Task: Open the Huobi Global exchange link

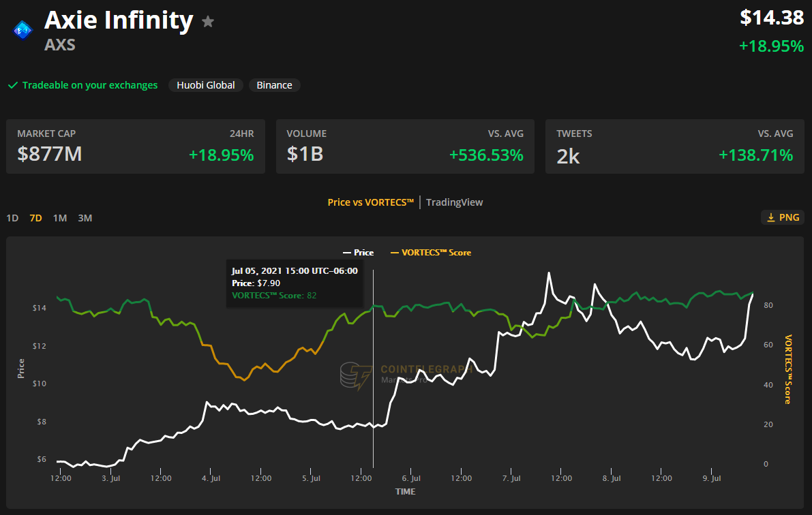Action: (x=205, y=85)
